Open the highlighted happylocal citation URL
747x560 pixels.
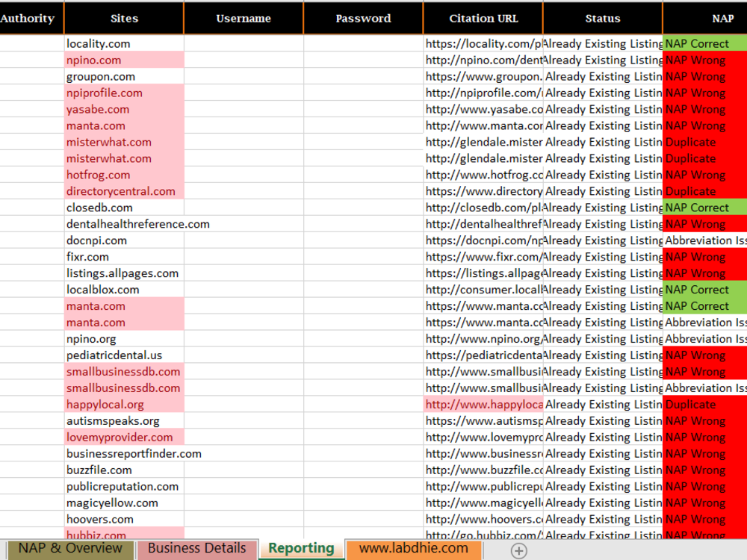[483, 405]
